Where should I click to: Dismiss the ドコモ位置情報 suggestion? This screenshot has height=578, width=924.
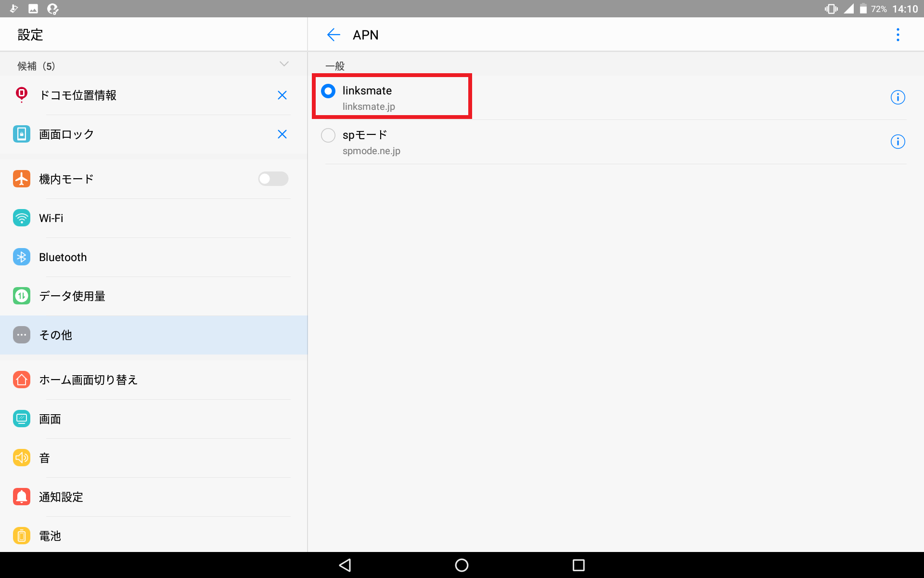[282, 95]
